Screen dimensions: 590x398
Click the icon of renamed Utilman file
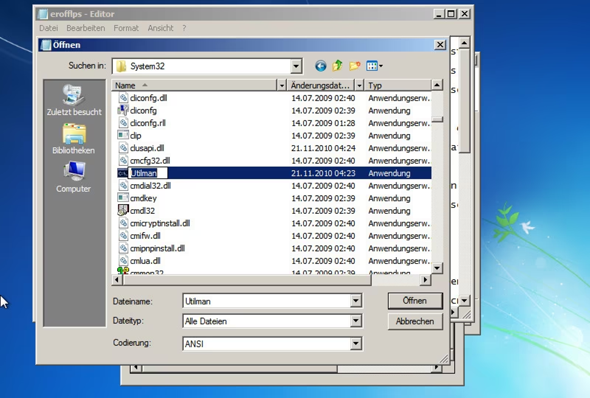(x=123, y=173)
